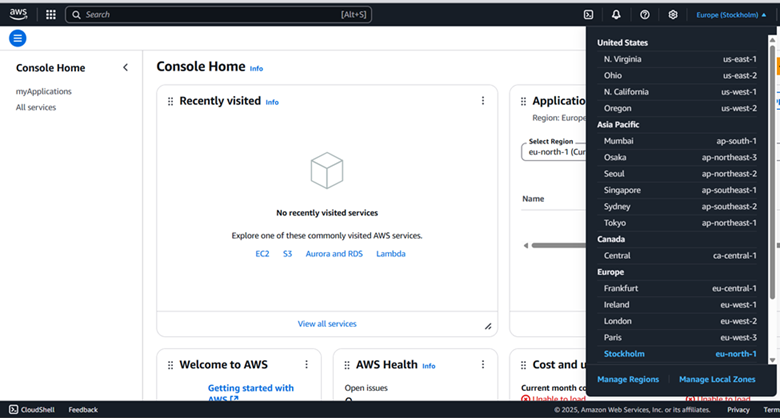Click Info link beside Recently visited
This screenshot has height=418, width=780.
click(x=272, y=103)
